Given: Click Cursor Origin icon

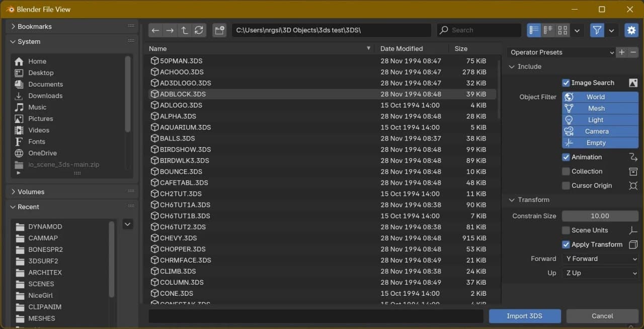Looking at the screenshot, I should coord(633,185).
